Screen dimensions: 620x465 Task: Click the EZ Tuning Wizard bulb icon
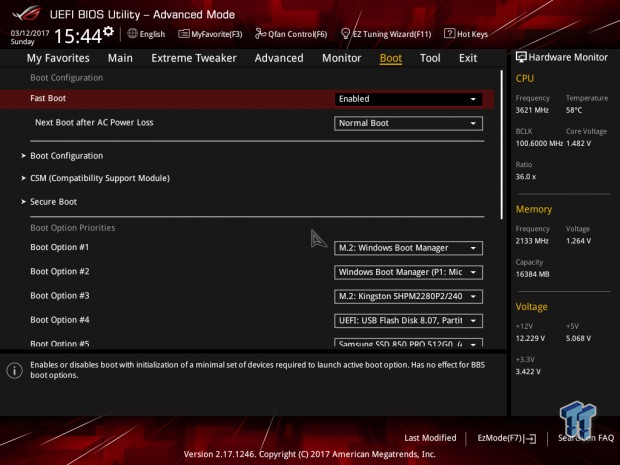[345, 34]
